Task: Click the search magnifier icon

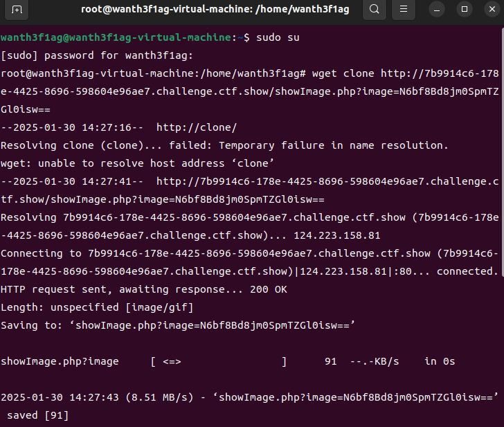Action: coord(374,9)
